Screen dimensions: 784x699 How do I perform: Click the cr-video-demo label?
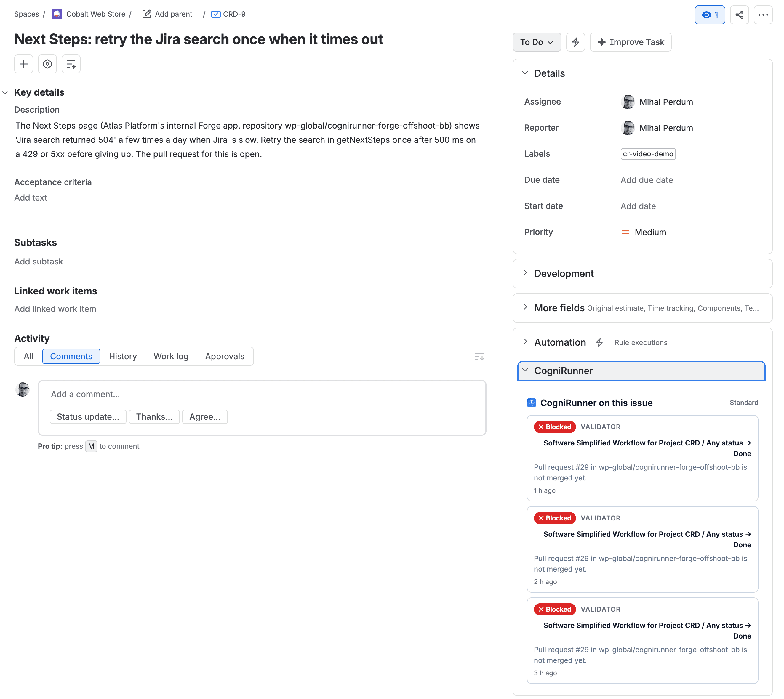click(x=648, y=154)
